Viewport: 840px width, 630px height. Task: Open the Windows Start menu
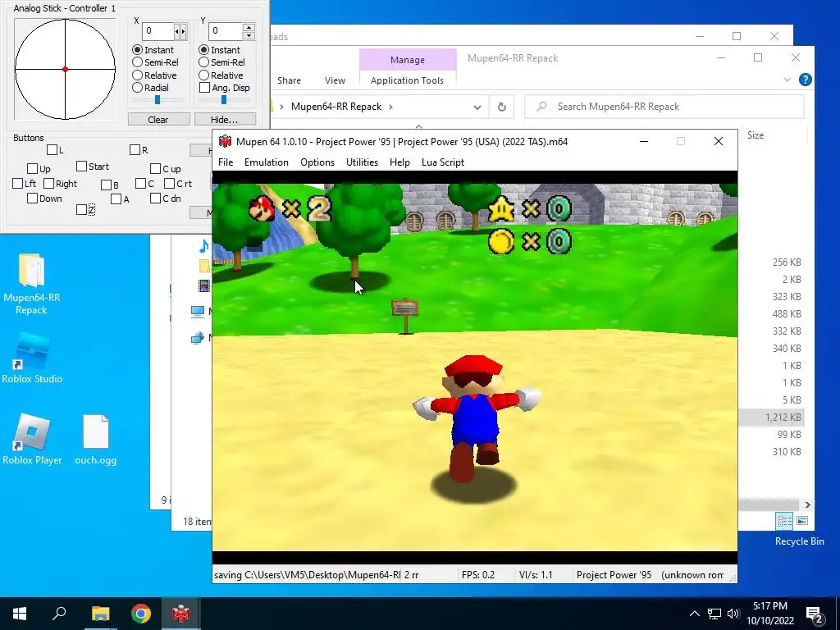click(20, 614)
